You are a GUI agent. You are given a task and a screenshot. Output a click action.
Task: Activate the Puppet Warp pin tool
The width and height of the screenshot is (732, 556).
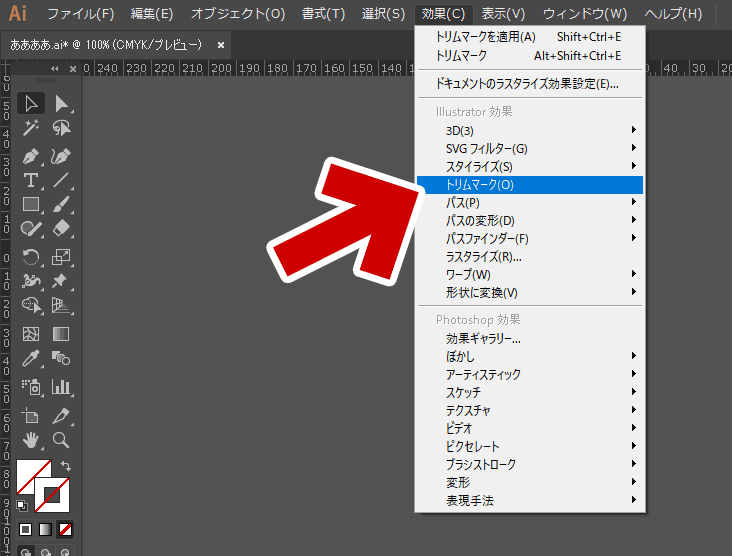pos(61,281)
